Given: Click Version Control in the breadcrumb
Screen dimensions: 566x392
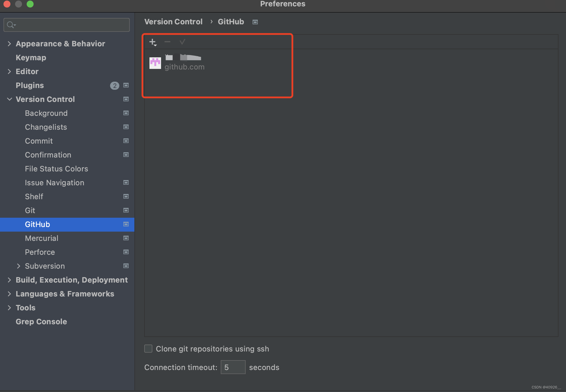Looking at the screenshot, I should pos(173,22).
